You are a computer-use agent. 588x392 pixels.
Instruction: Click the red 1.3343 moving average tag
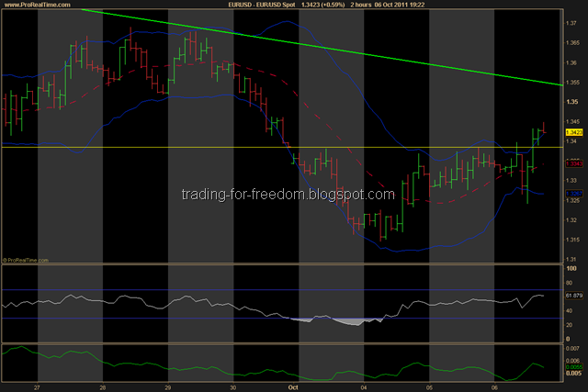point(574,163)
